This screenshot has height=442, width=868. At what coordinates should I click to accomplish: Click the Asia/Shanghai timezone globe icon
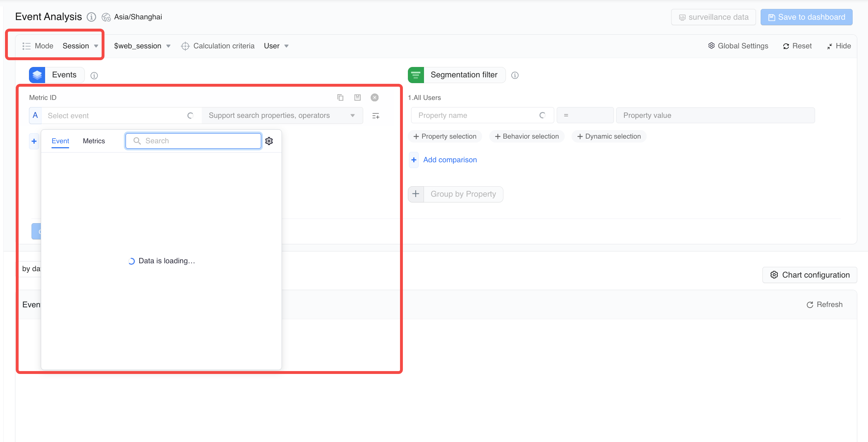[106, 17]
